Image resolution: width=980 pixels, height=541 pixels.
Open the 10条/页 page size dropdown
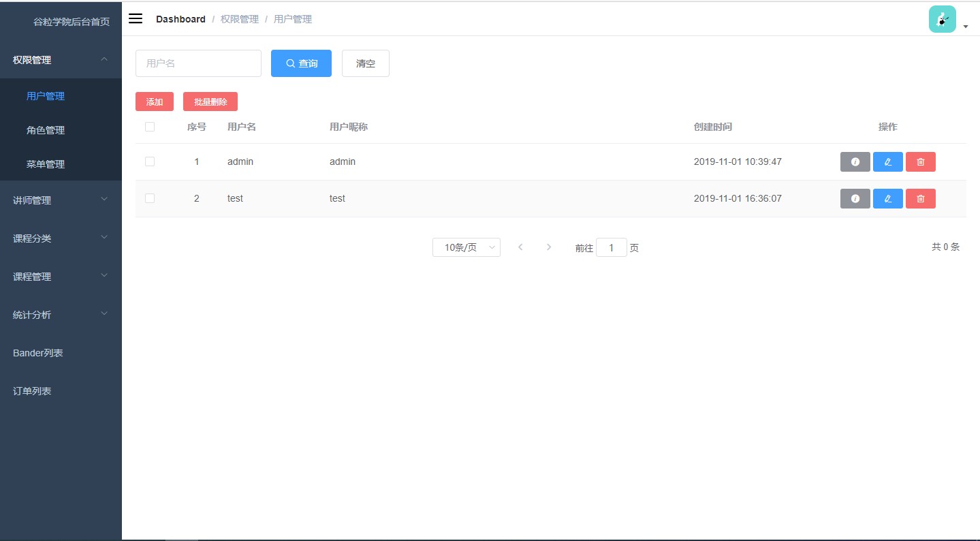(466, 247)
